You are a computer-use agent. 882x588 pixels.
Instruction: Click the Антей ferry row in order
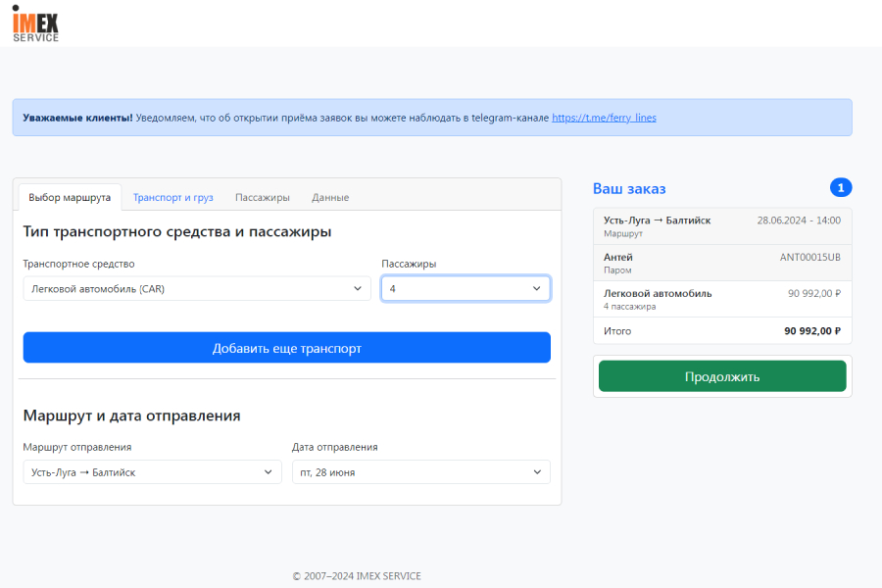click(x=721, y=263)
